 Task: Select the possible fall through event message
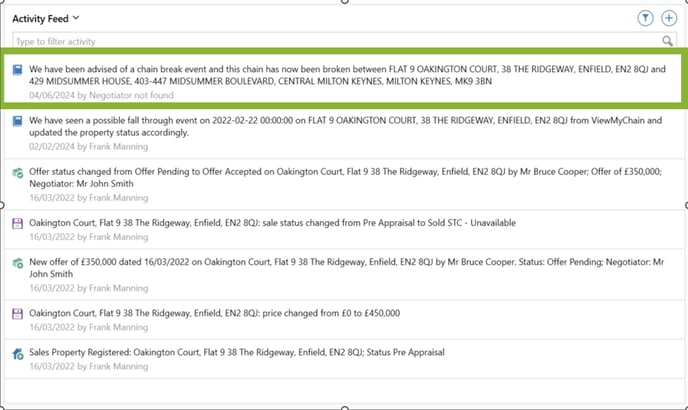coord(345,126)
